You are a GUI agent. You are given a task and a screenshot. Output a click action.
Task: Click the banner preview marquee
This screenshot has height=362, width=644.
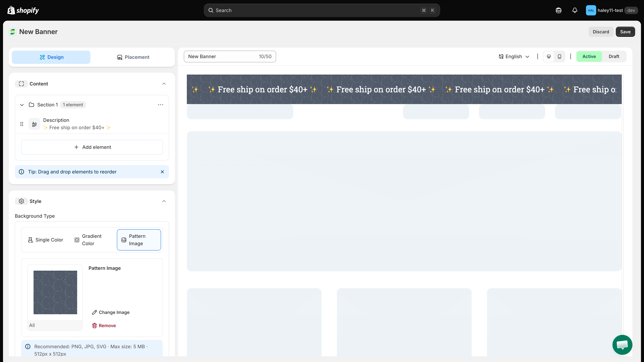404,89
